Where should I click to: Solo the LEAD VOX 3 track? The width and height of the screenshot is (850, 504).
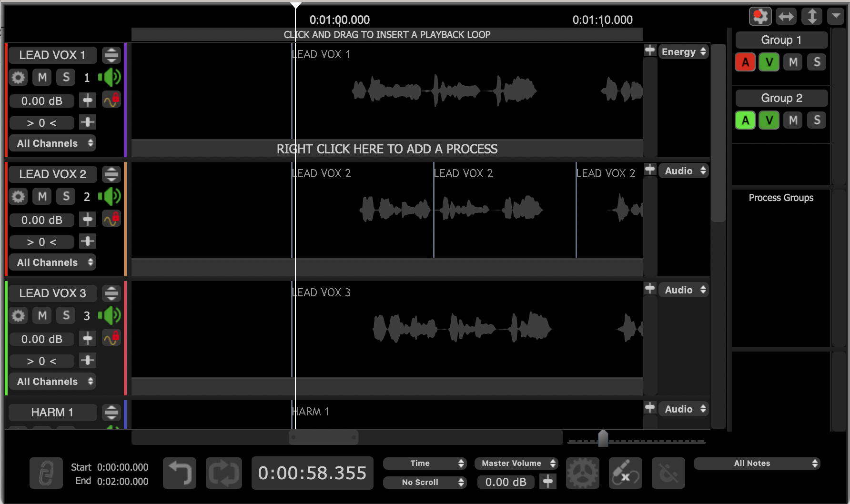tap(66, 315)
